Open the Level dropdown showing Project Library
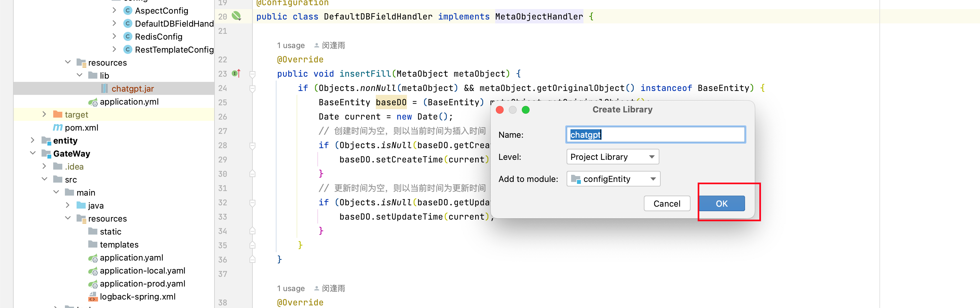Screen dimensions: 980x308 click(612, 157)
